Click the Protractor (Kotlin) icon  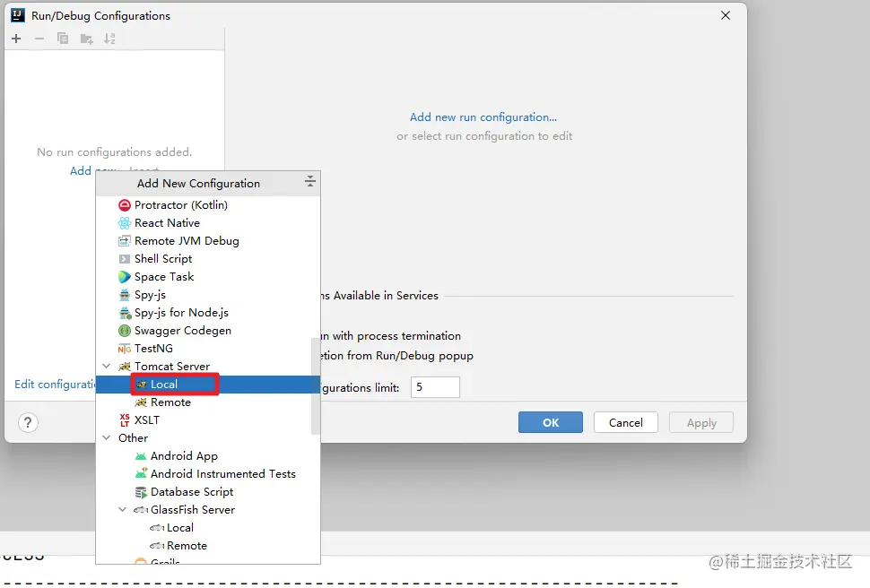pyautogui.click(x=125, y=205)
